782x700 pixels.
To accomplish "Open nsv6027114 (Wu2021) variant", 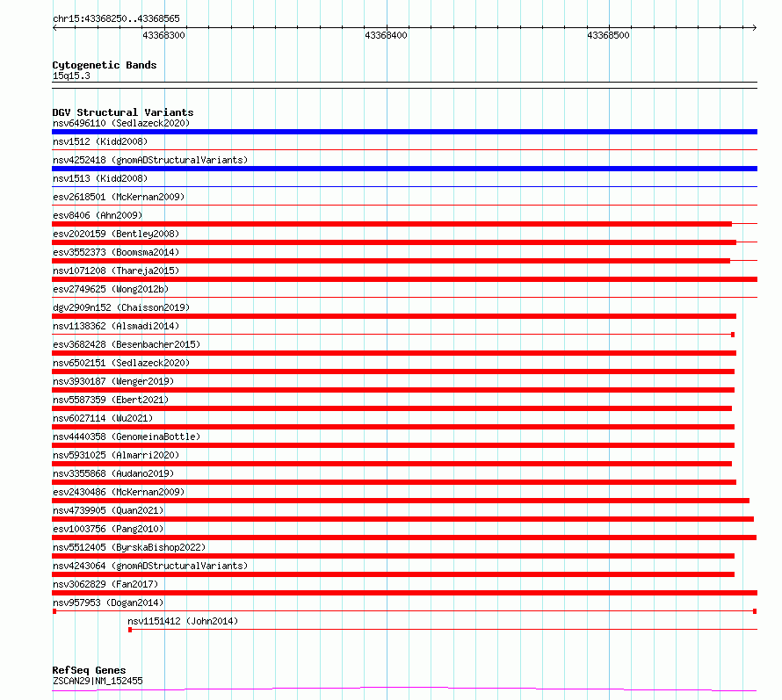I will tap(103, 418).
